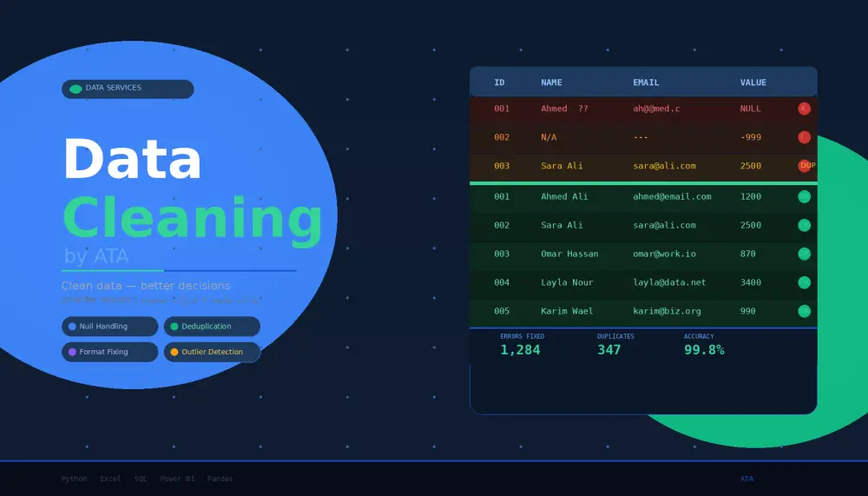Select the Omar Hassan name cell
868x496 pixels.
point(569,254)
